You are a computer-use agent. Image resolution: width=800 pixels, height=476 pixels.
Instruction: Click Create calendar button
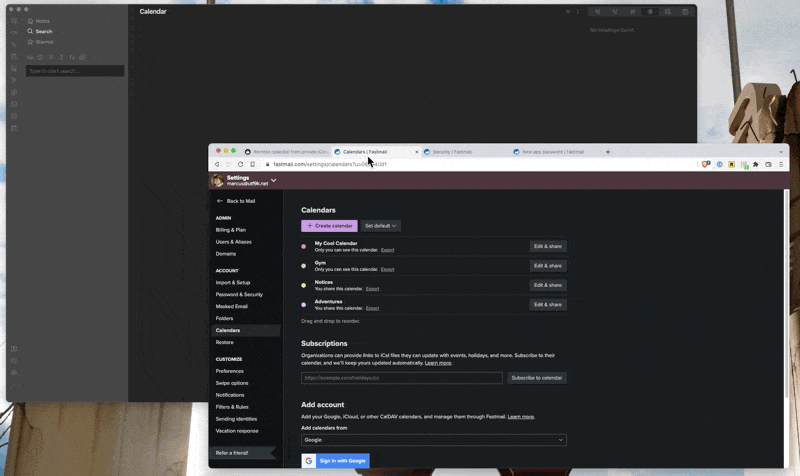click(x=329, y=226)
